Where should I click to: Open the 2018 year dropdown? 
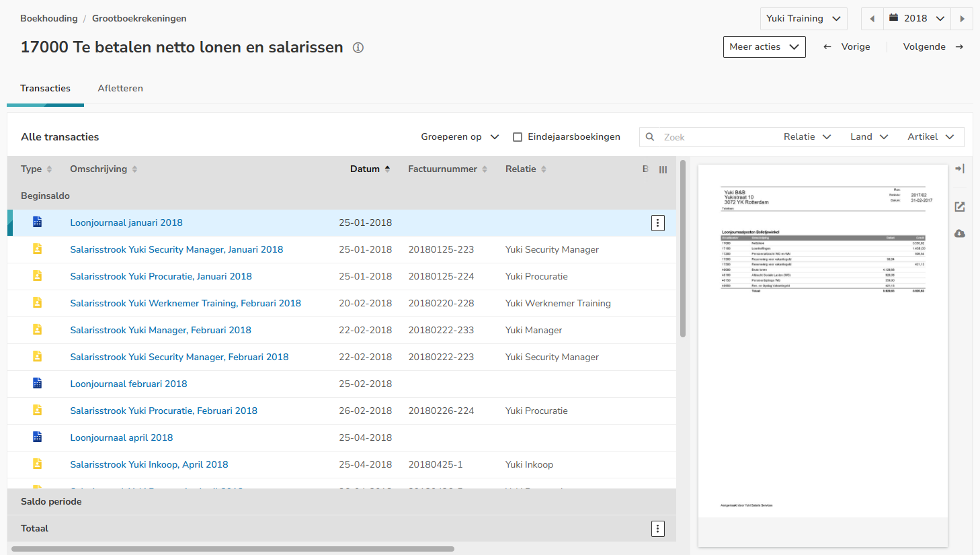[x=917, y=19]
